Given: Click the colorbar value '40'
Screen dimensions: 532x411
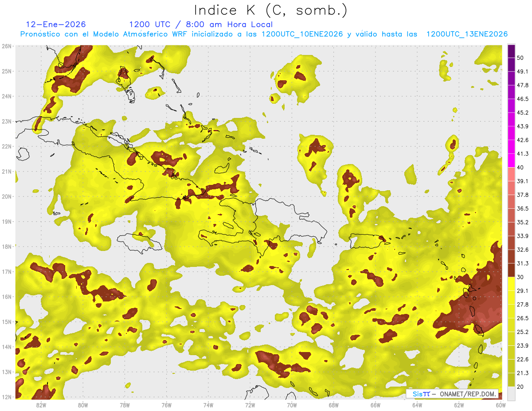Looking at the screenshot, I should tap(521, 168).
